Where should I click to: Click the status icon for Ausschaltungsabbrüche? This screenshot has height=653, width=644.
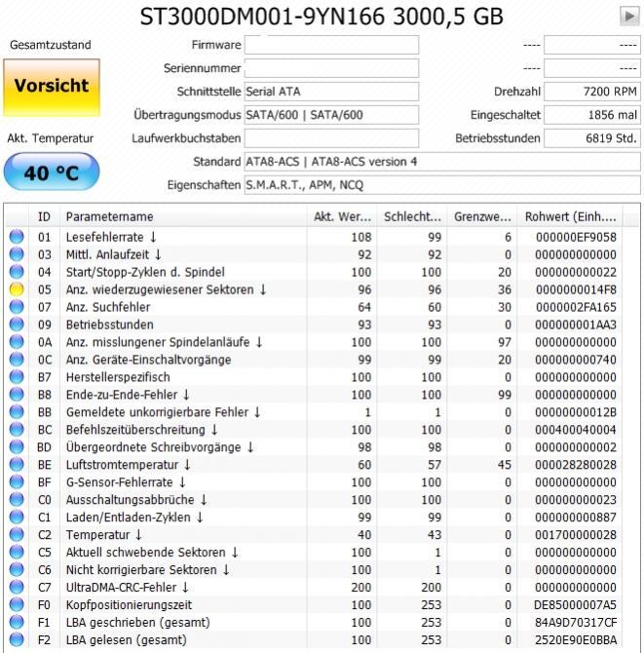(x=17, y=499)
